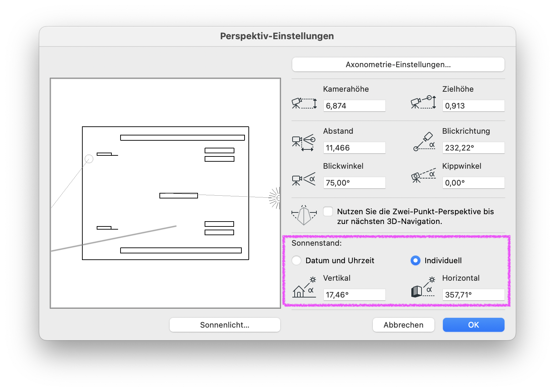
Task: Click the camera circle marker in the preview
Action: 89,159
